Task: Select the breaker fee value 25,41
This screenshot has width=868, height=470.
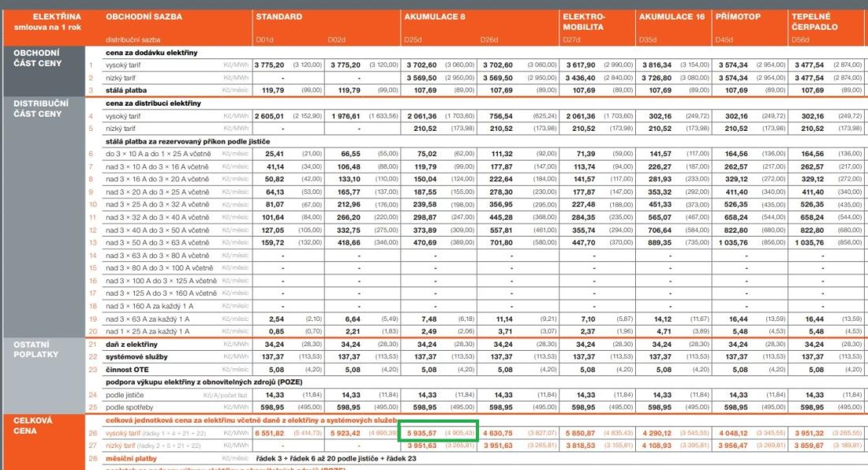Action: [x=275, y=154]
